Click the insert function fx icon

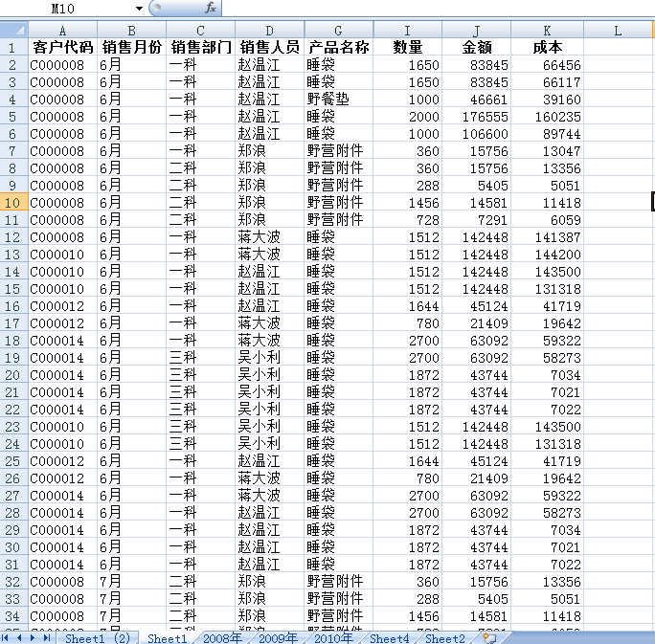pyautogui.click(x=211, y=8)
